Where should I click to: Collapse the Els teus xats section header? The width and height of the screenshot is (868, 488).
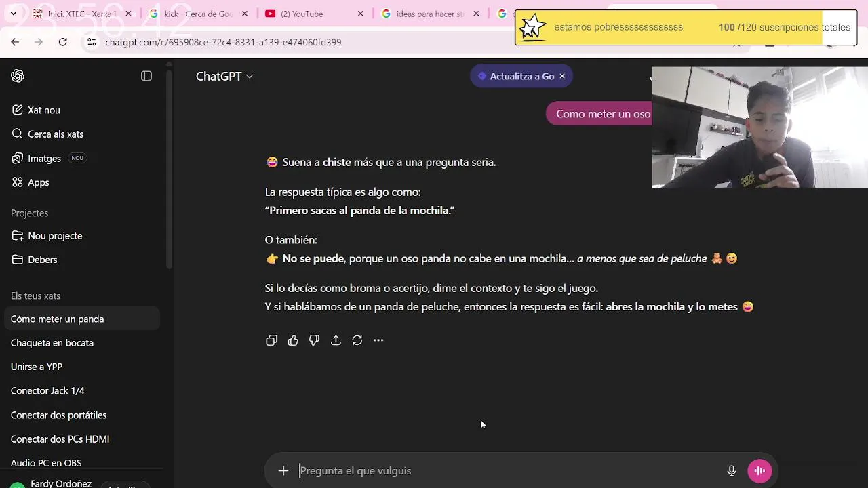[x=35, y=296]
